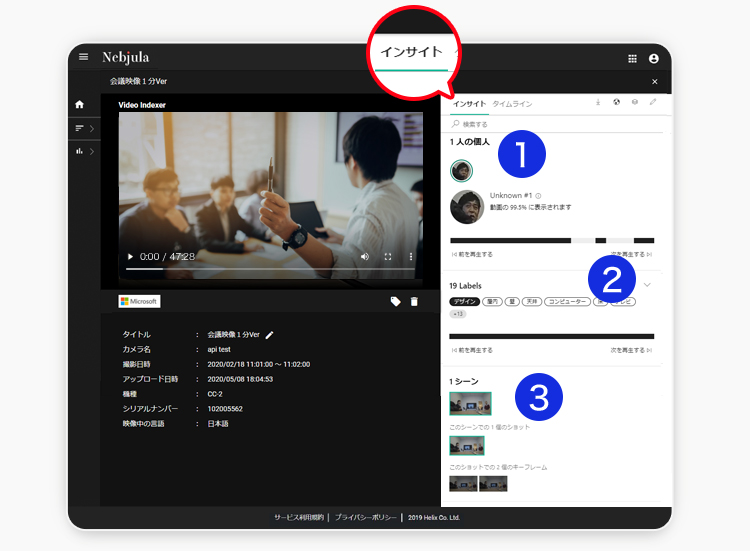Close the 会議映像1分Ver detail panel
Image resolution: width=750 pixels, height=551 pixels.
point(654,82)
